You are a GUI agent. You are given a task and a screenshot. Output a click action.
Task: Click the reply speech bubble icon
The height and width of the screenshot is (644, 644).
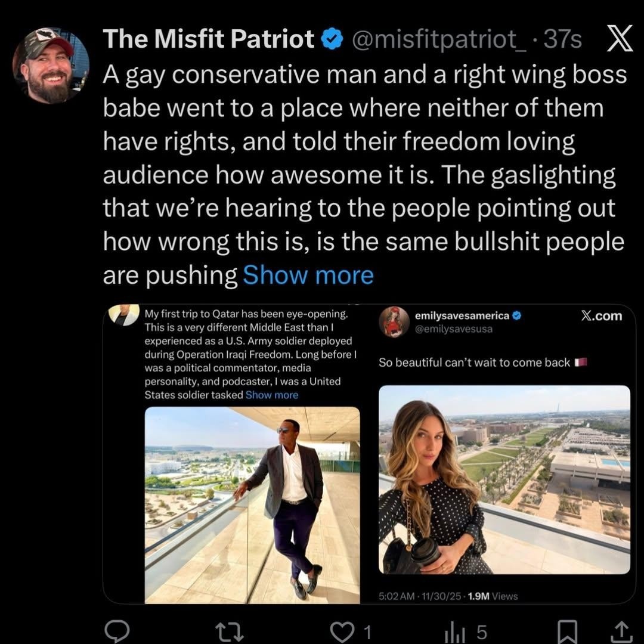click(115, 630)
